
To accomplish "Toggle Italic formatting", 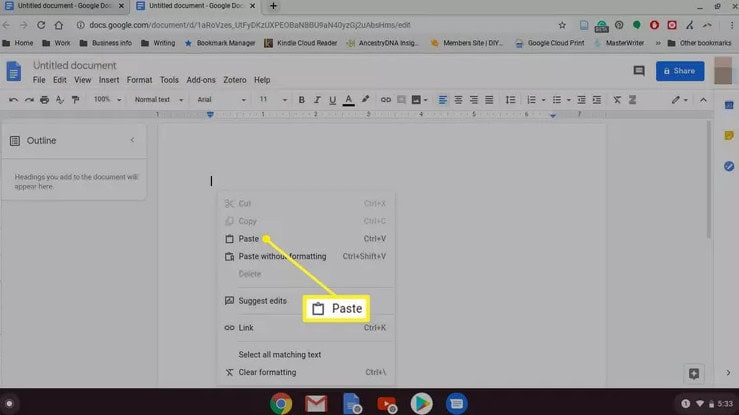I will (317, 100).
